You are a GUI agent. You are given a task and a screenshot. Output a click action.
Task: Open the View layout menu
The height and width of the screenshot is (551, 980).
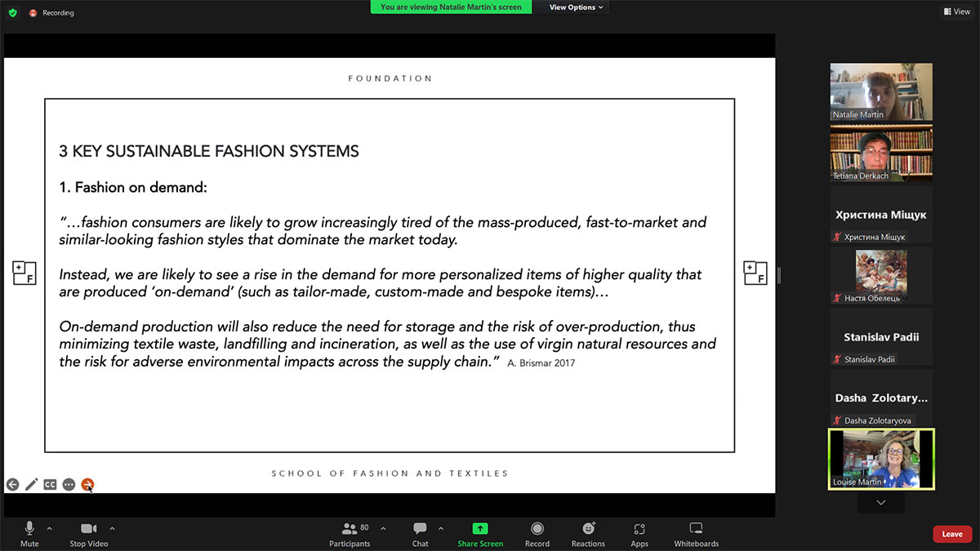957,12
